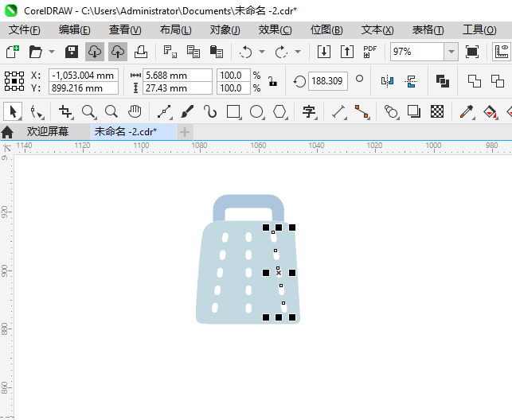
Task: Click the Redo arrow icon
Action: coord(281,52)
